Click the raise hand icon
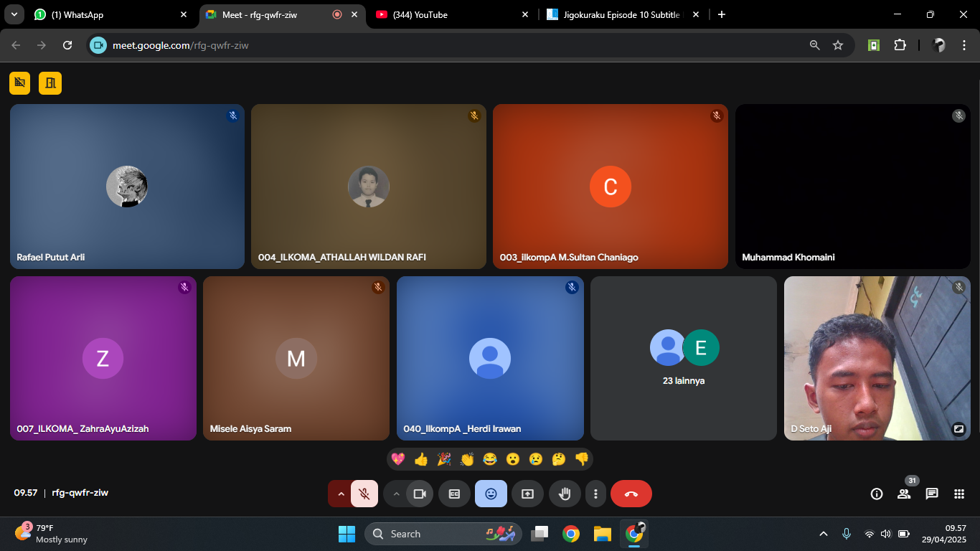Viewport: 980px width, 551px height. coord(565,494)
